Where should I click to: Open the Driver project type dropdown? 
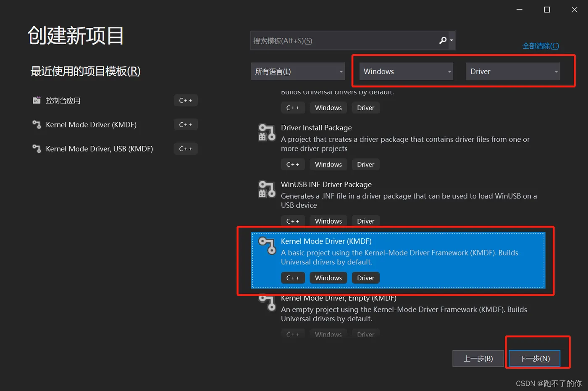coord(513,71)
